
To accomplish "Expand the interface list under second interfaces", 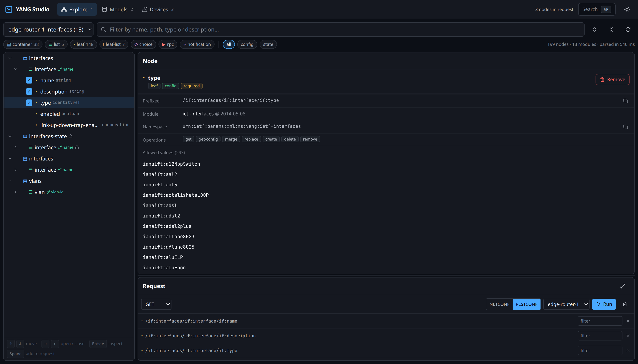I will point(16,170).
